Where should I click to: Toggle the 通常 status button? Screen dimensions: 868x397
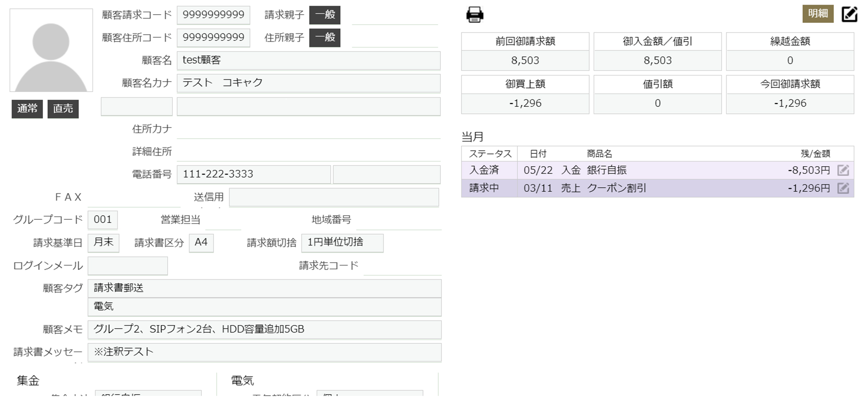tap(27, 109)
